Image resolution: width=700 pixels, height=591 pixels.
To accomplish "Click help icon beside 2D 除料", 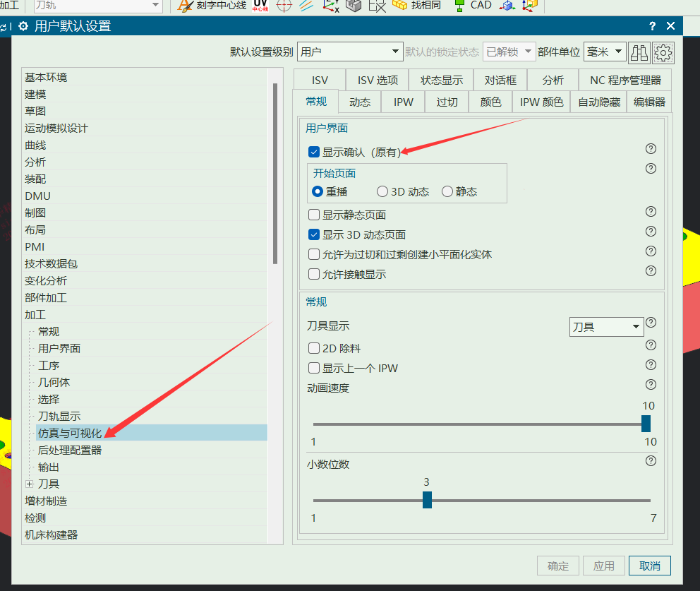I will pos(651,345).
